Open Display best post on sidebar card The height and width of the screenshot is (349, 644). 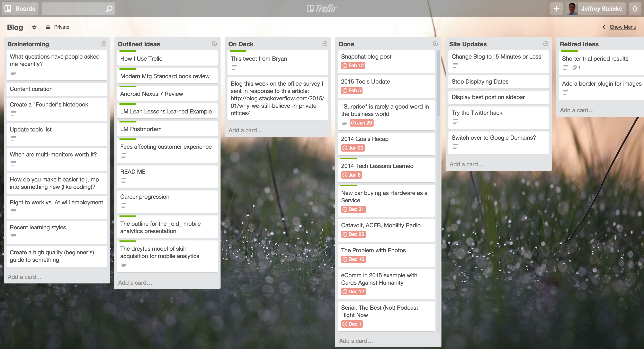click(499, 97)
